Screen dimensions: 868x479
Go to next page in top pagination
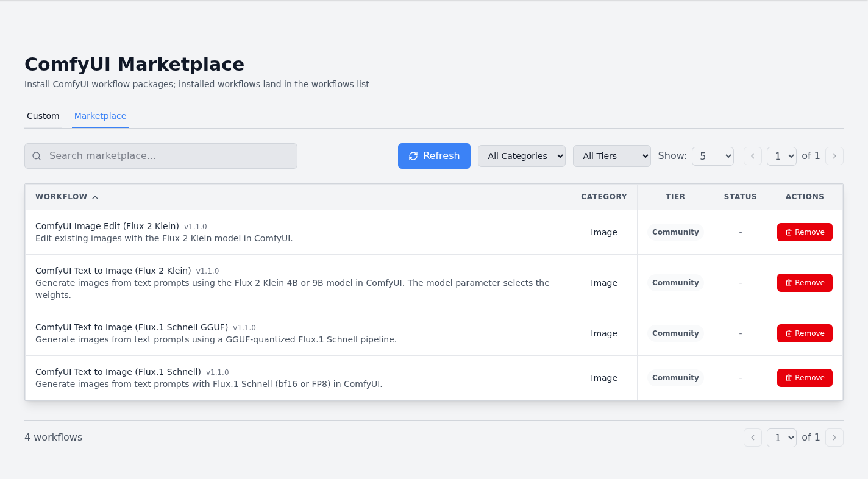tap(834, 156)
